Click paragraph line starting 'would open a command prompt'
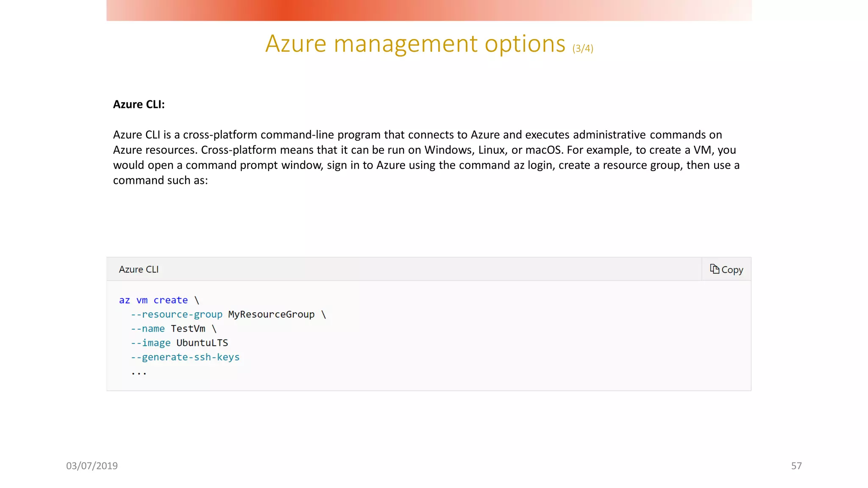This screenshot has width=868, height=488. [x=426, y=165]
